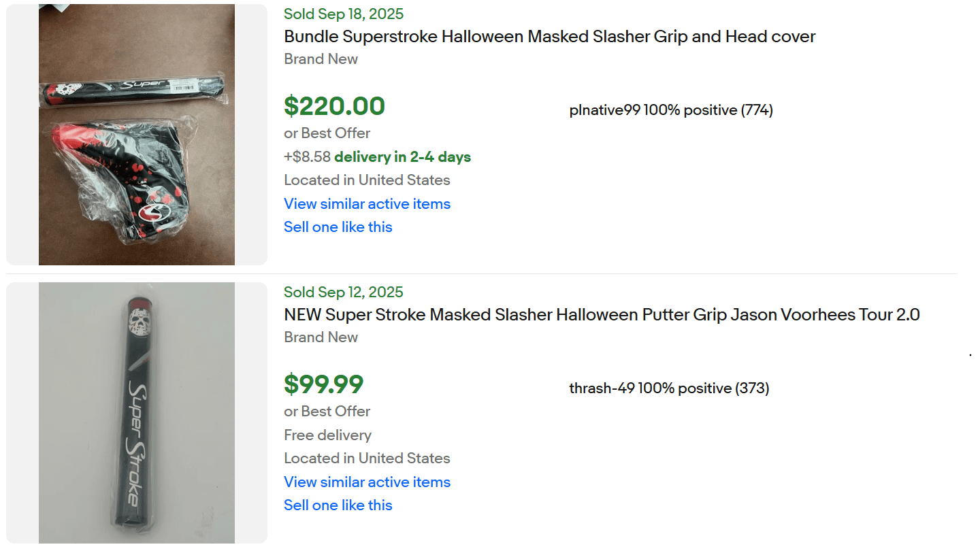Open the Super Stroke putter grip thumbnail
This screenshot has height=551, width=980.
coord(137,413)
